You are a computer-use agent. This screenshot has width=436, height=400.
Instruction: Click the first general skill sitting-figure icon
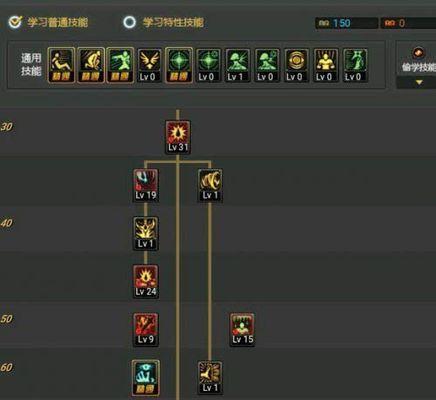61,65
